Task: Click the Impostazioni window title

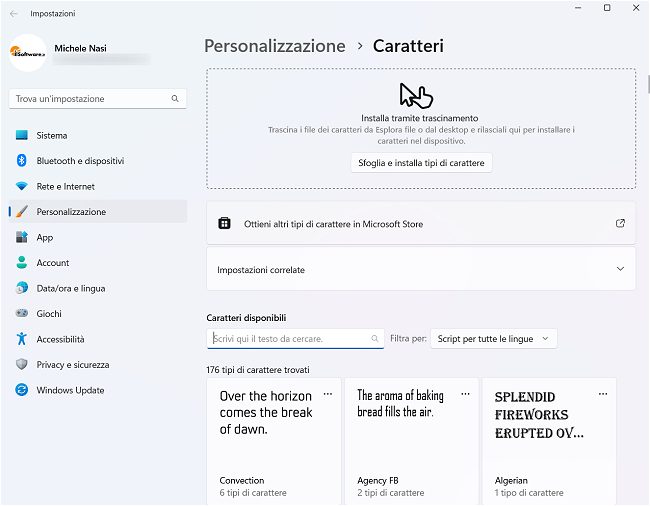Action: [53, 14]
